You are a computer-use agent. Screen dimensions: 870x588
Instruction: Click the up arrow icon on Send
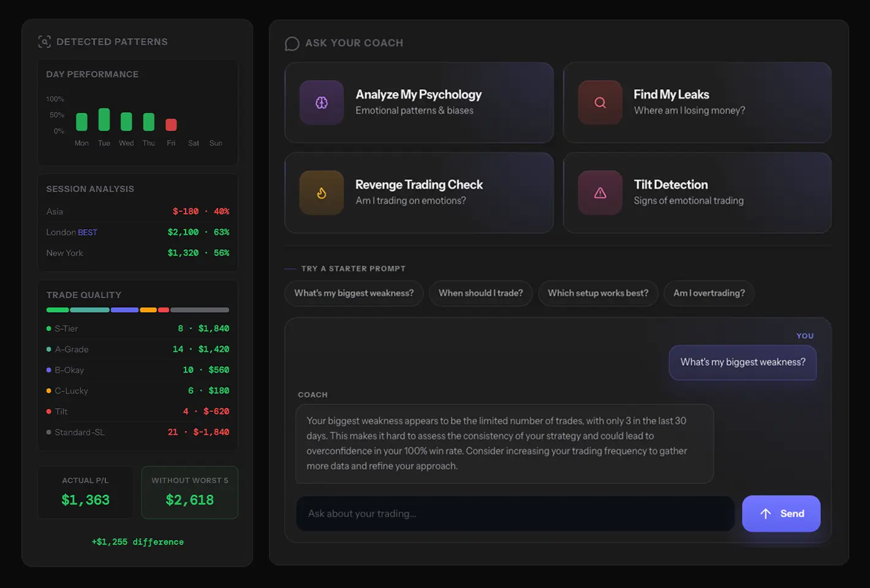766,514
